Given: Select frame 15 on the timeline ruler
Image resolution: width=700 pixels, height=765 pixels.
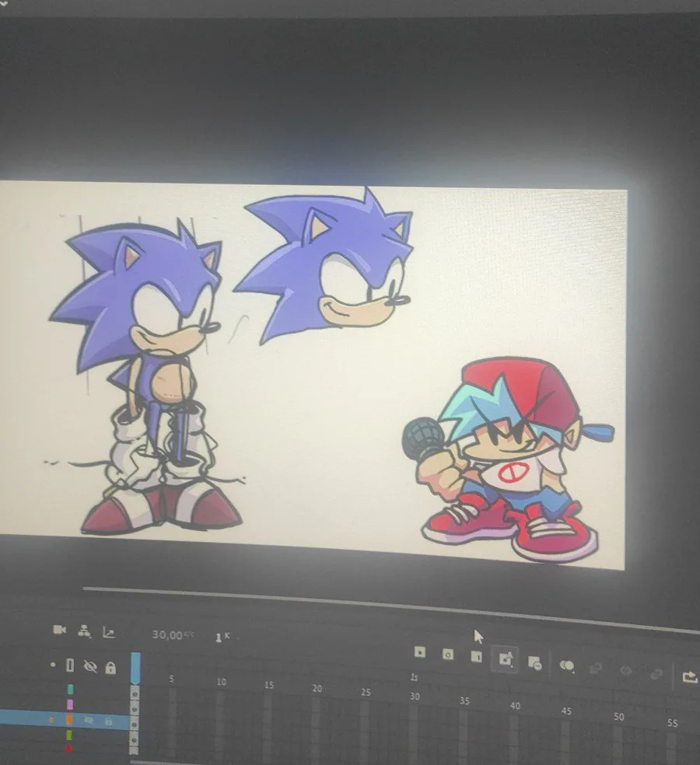Looking at the screenshot, I should (x=269, y=685).
